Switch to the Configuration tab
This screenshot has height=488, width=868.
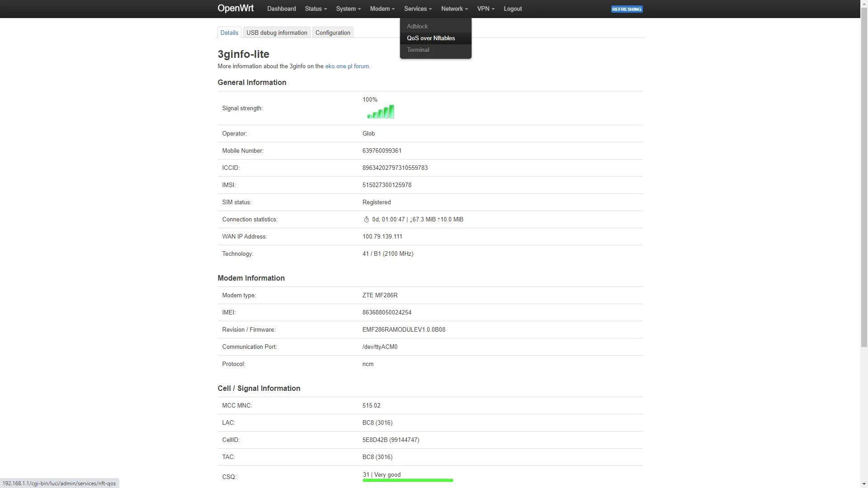(333, 33)
